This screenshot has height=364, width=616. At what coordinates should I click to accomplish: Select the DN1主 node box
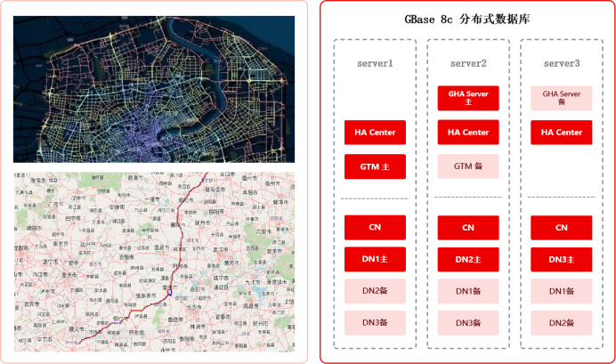point(375,259)
